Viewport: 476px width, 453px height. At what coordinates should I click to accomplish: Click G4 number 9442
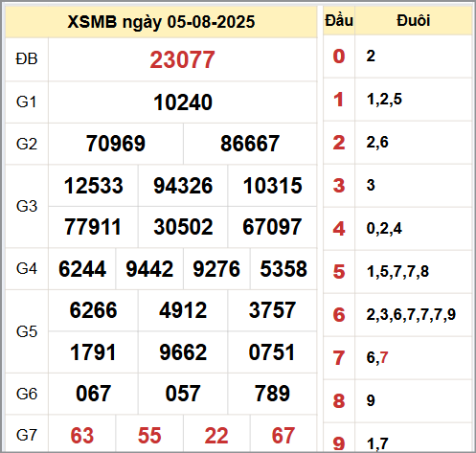pyautogui.click(x=149, y=269)
